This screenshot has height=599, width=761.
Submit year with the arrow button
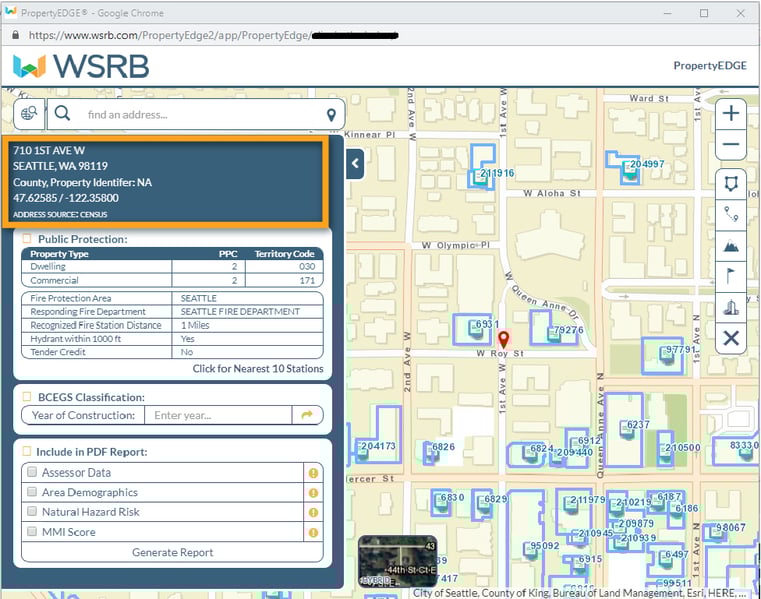click(x=307, y=415)
